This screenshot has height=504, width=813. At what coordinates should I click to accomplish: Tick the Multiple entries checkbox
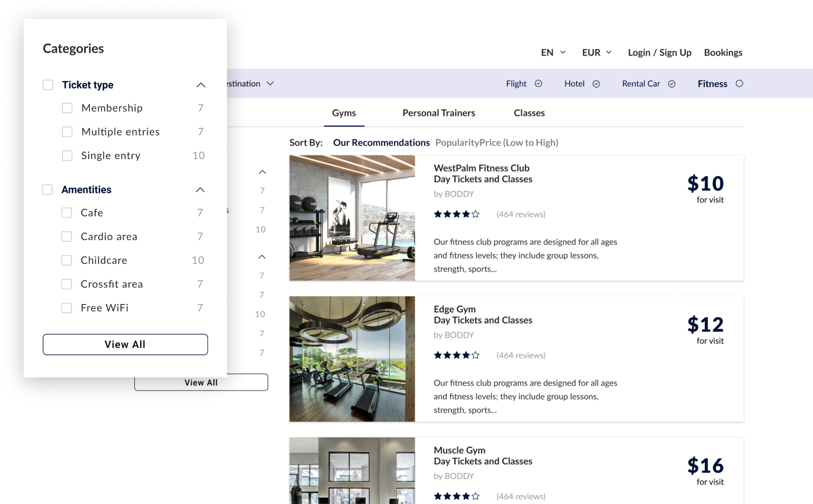[67, 132]
